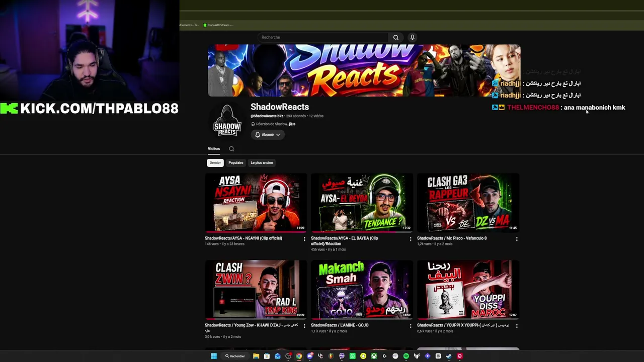Open the 'AYSA - EL BAYDA Tendance ?' thumbnail
The width and height of the screenshot is (644, 362).
pyautogui.click(x=362, y=203)
